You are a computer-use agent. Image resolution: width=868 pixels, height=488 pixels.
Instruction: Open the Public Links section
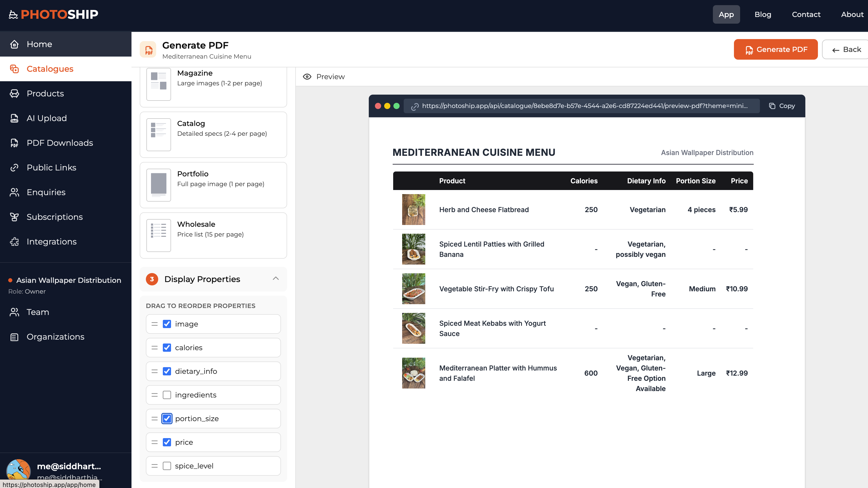pos(51,167)
